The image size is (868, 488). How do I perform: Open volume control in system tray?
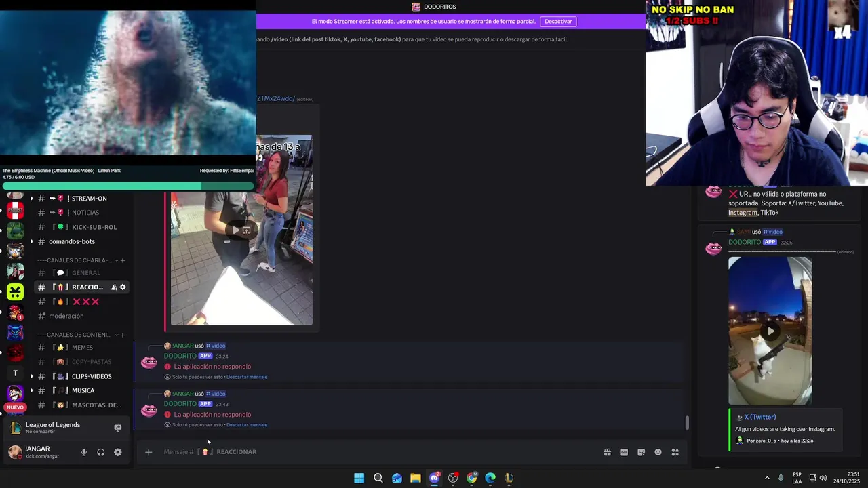(823, 478)
